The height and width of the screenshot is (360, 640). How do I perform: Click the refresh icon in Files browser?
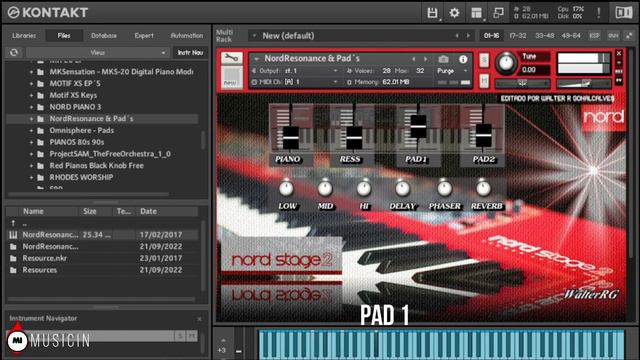14,53
